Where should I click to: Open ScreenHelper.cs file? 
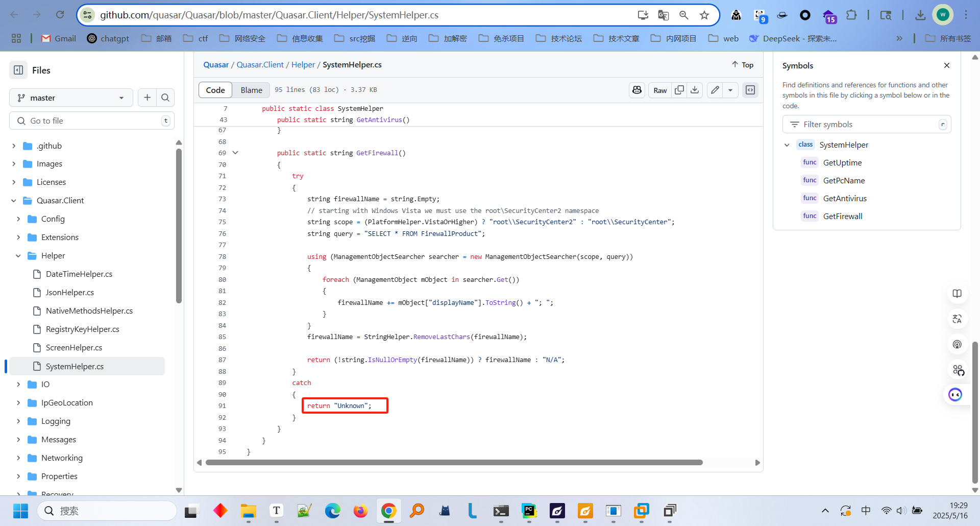(73, 348)
